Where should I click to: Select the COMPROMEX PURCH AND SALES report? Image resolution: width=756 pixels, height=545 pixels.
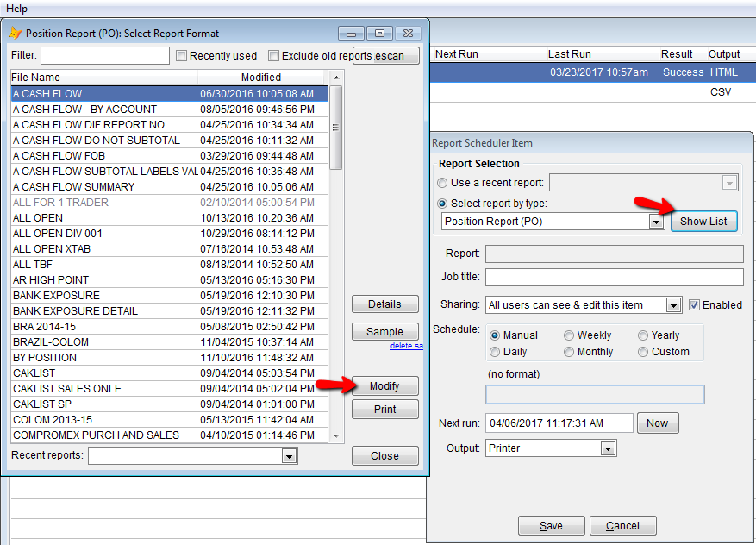[x=170, y=435]
